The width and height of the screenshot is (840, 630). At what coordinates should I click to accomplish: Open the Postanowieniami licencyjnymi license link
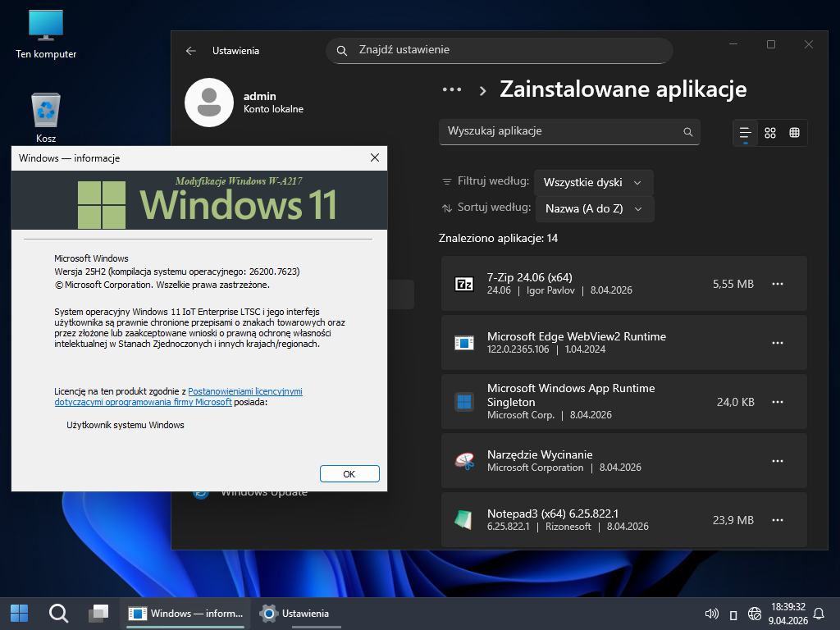245,391
